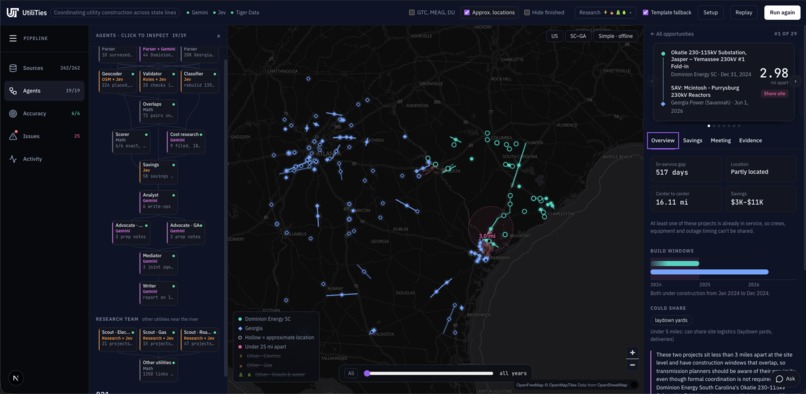This screenshot has height=394, width=806.
Task: Zoom out the map with minus
Action: tap(632, 365)
